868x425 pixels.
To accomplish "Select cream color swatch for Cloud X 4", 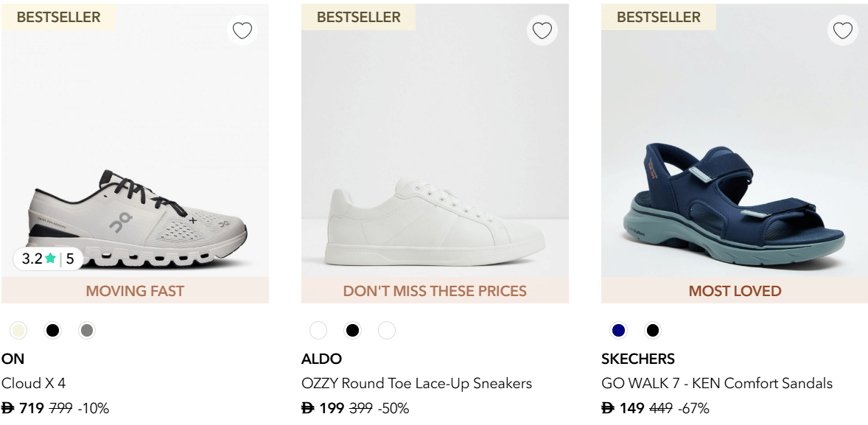I will 18,331.
